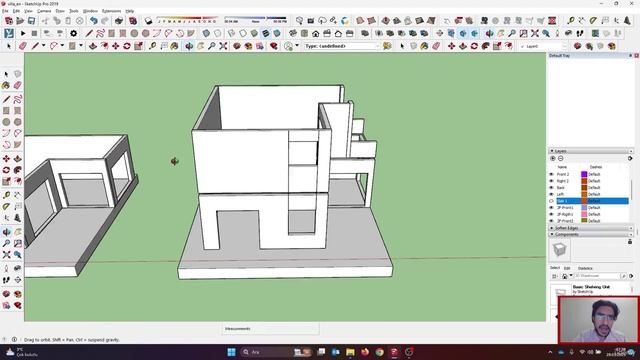
Task: Click the delete layer minus icon
Action: click(560, 158)
